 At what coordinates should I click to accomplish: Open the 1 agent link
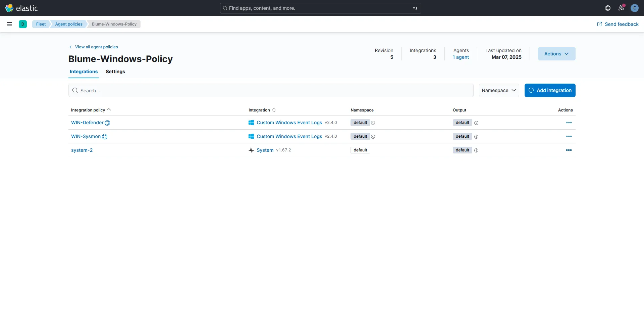click(461, 57)
